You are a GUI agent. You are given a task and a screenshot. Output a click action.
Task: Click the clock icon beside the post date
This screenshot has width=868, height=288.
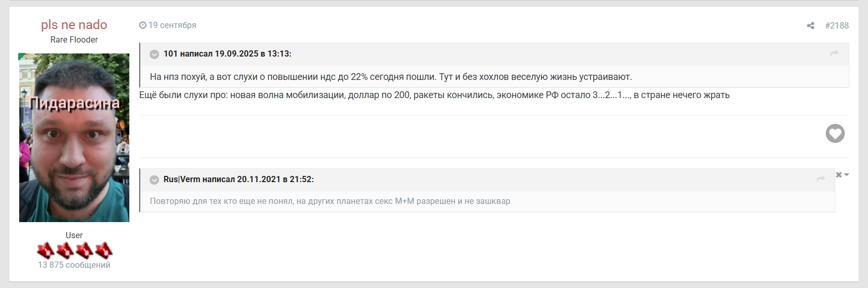point(142,25)
